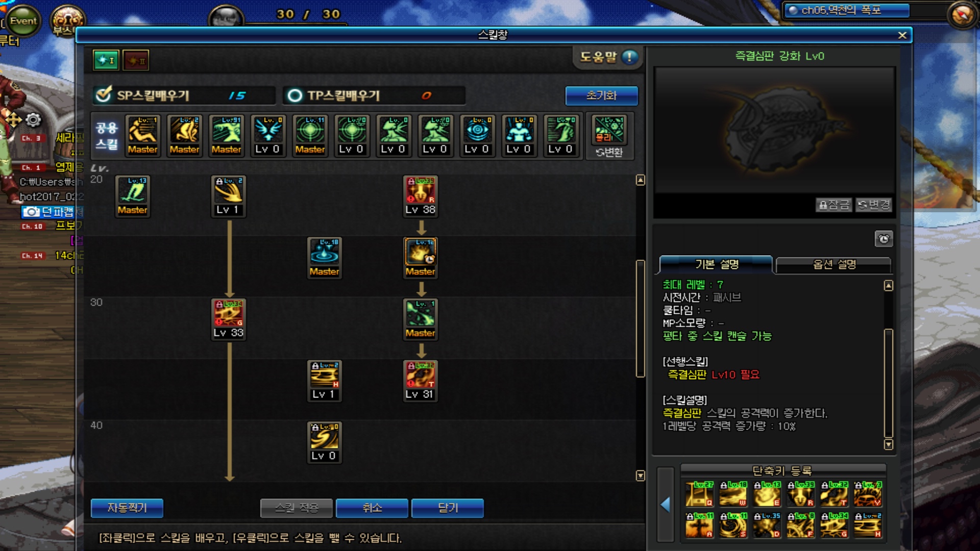This screenshot has width=980, height=551.
Task: Click the alarm clock icon in description panel
Action: click(x=884, y=239)
